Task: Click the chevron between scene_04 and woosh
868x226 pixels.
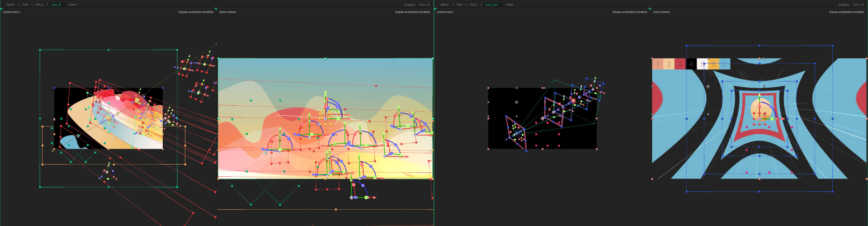Action: pyautogui.click(x=66, y=5)
